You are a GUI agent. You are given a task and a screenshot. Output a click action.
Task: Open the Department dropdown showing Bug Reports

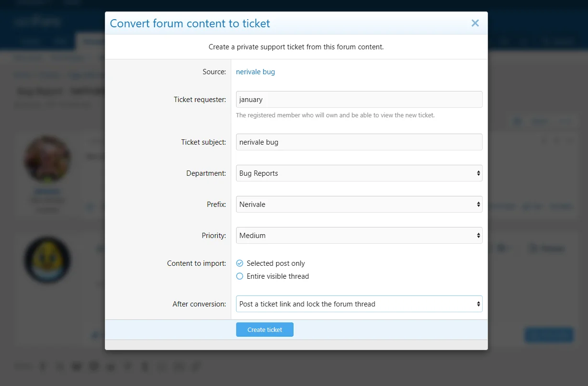click(359, 173)
